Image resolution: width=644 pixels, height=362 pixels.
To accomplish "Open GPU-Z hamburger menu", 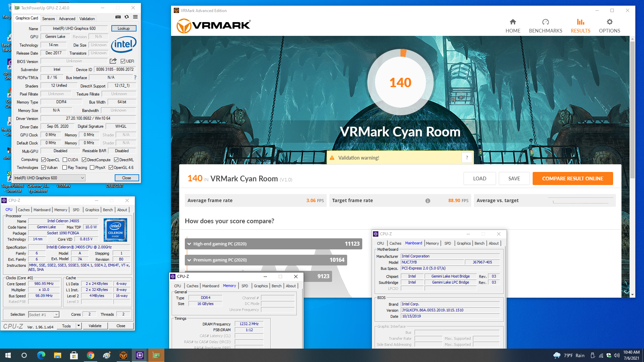I will click(135, 17).
